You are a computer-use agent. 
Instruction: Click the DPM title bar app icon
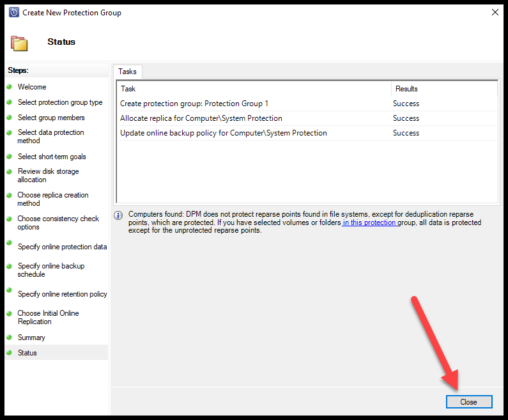pyautogui.click(x=14, y=12)
